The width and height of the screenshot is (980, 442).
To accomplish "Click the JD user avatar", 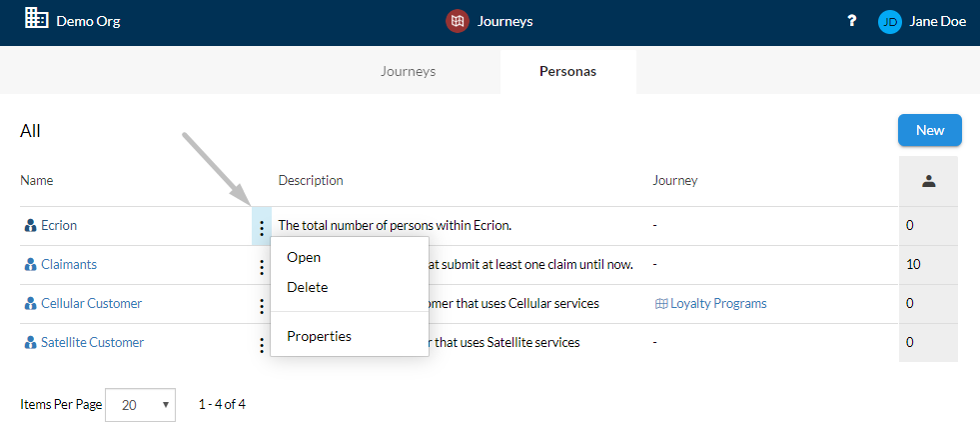I will point(889,23).
